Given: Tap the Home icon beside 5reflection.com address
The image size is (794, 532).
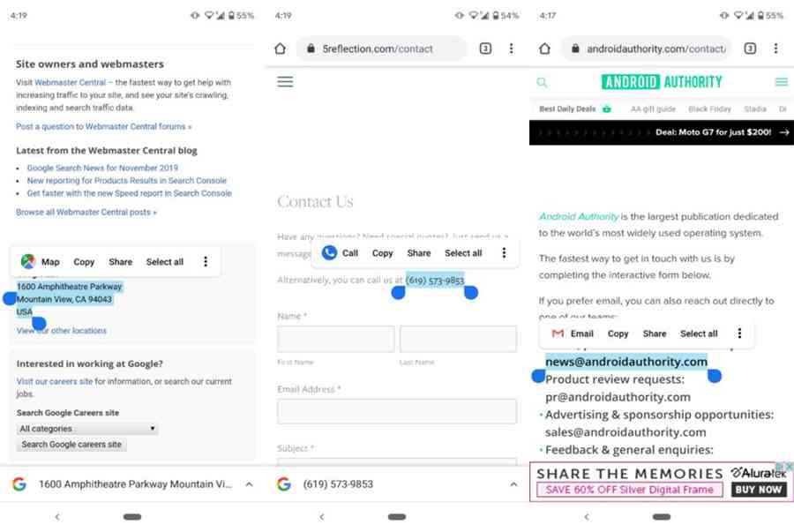Looking at the screenshot, I should coord(280,49).
